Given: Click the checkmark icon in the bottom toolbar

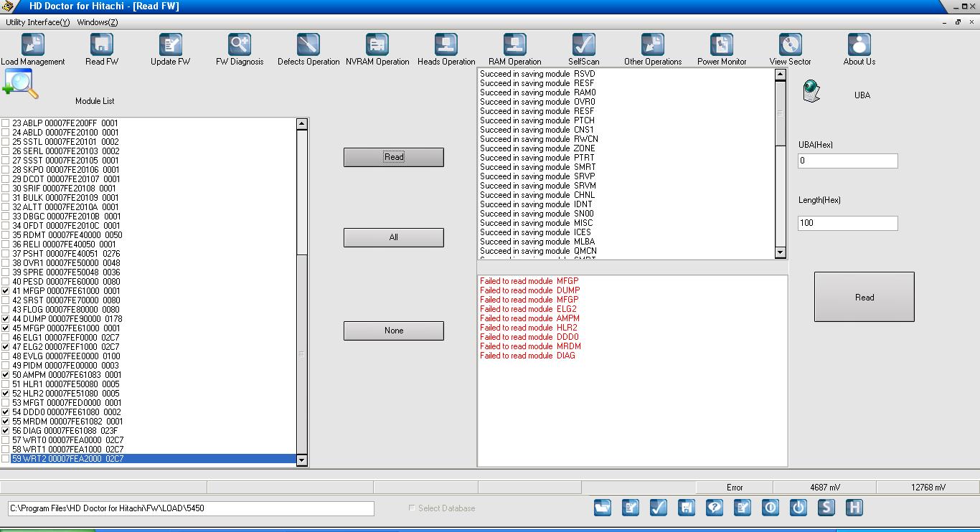Looking at the screenshot, I should [x=659, y=508].
